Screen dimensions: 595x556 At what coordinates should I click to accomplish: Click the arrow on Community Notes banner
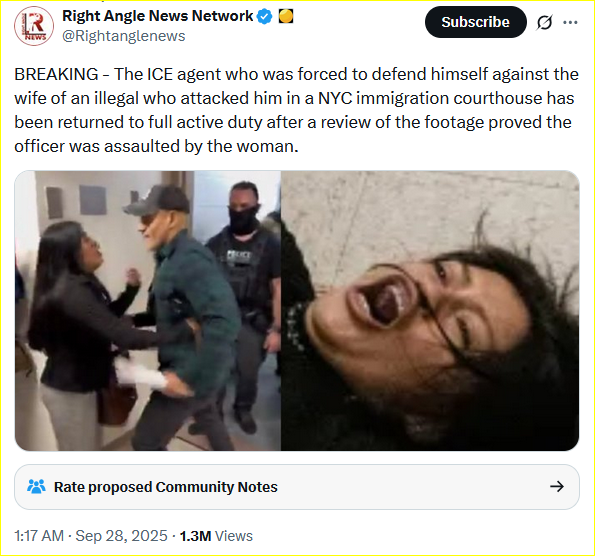coord(557,486)
